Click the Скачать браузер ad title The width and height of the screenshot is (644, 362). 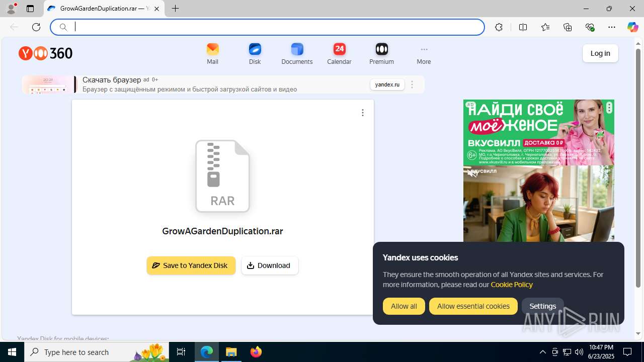coord(112,80)
